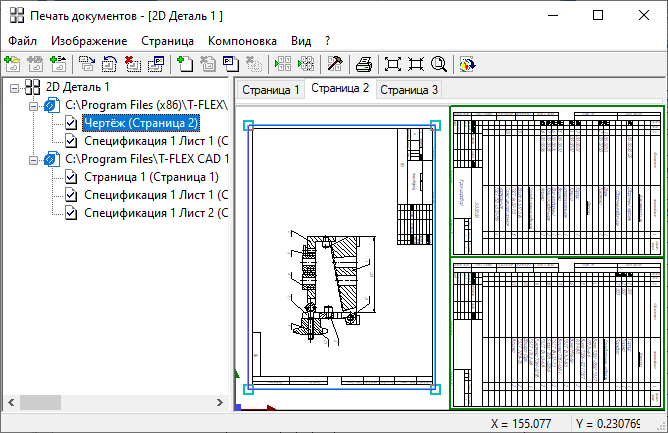Collapse the 2D Деталь 1 root node
Image resolution: width=668 pixels, height=433 pixels.
point(13,87)
